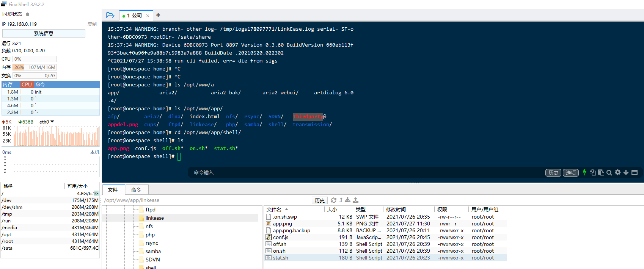Switch to the 文件 tab

click(113, 190)
